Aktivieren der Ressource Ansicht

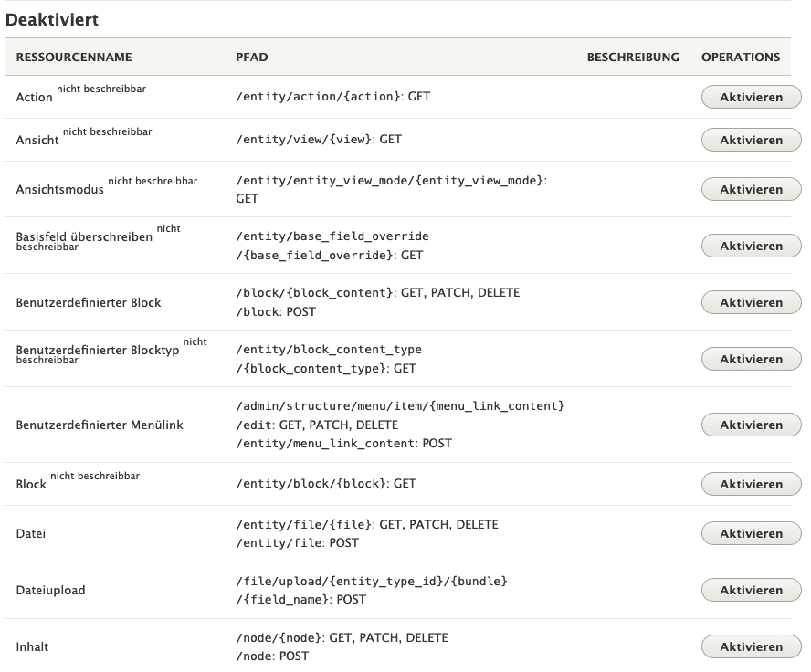pos(750,140)
